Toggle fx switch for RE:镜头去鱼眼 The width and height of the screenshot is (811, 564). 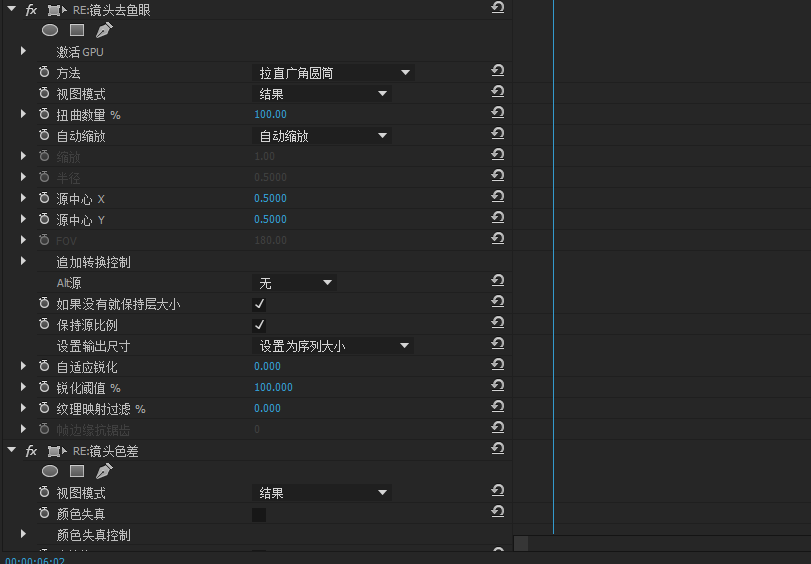(x=31, y=10)
